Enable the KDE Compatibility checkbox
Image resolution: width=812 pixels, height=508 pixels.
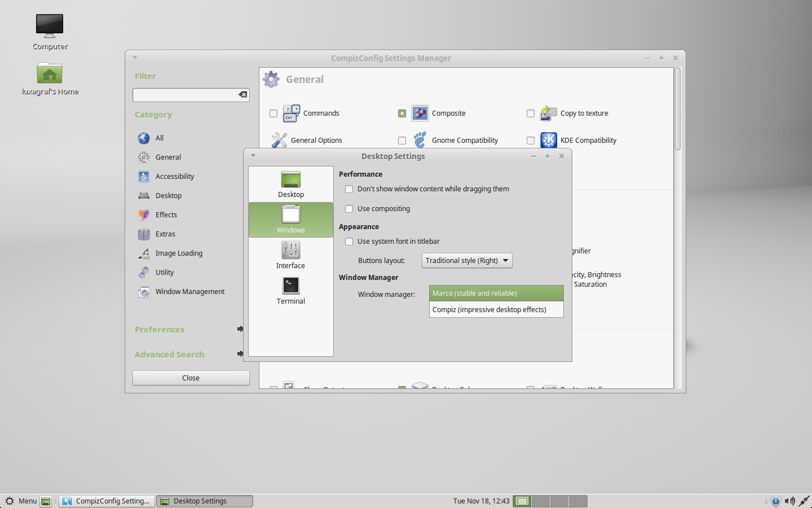tap(530, 141)
